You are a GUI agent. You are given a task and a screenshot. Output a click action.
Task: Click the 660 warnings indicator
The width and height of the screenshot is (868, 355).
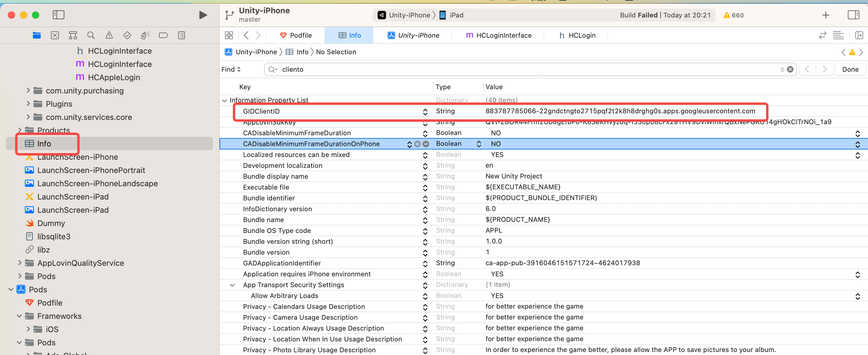tap(733, 15)
